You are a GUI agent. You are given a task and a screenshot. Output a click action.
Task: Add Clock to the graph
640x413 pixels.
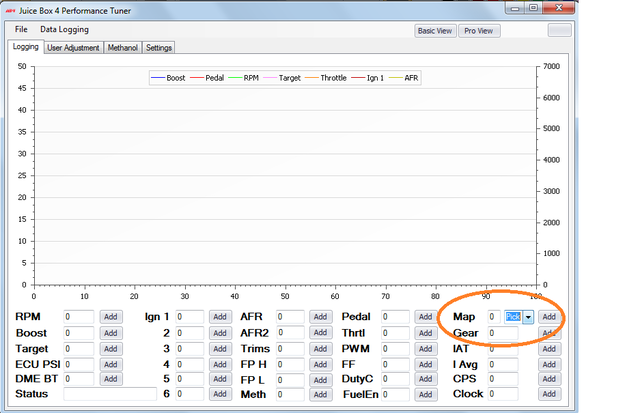coord(549,394)
